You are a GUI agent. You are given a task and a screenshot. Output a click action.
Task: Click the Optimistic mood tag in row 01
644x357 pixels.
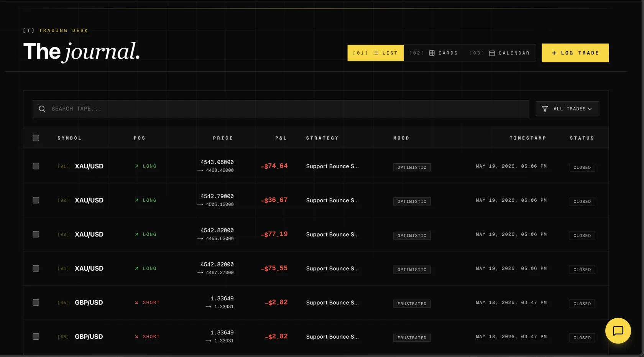tap(412, 167)
